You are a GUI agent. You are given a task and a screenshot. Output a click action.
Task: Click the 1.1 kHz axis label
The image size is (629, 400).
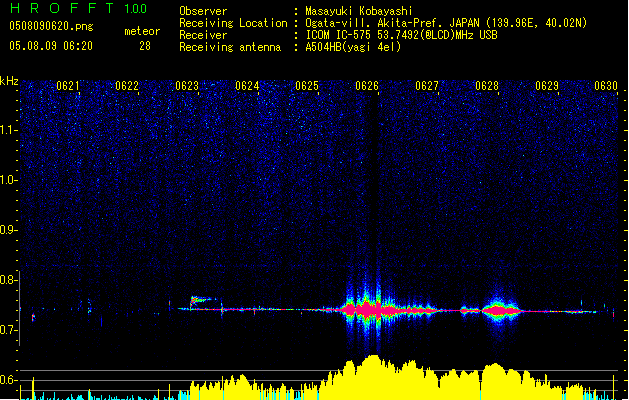click(9, 130)
